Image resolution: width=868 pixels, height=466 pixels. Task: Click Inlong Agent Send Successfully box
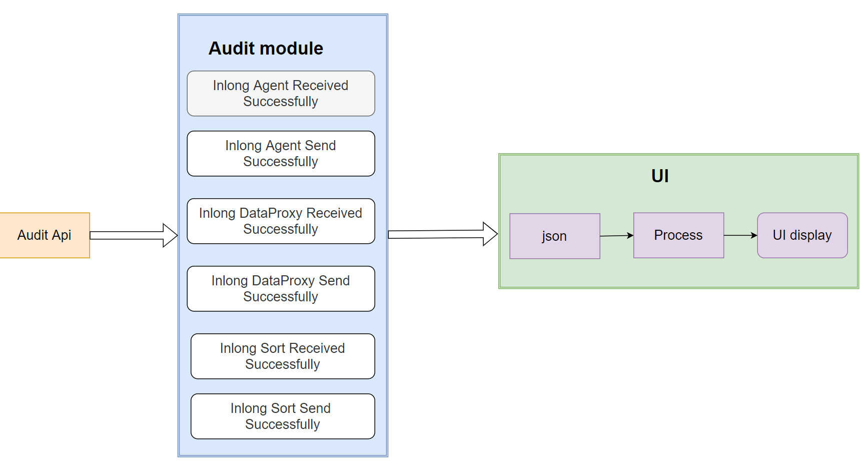(x=281, y=154)
